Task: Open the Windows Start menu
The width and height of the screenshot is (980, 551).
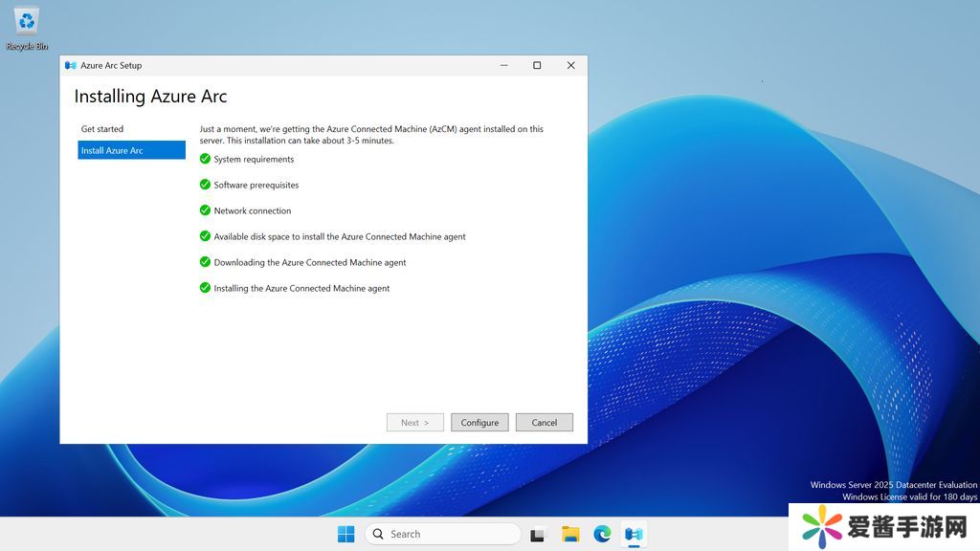Action: pos(345,534)
